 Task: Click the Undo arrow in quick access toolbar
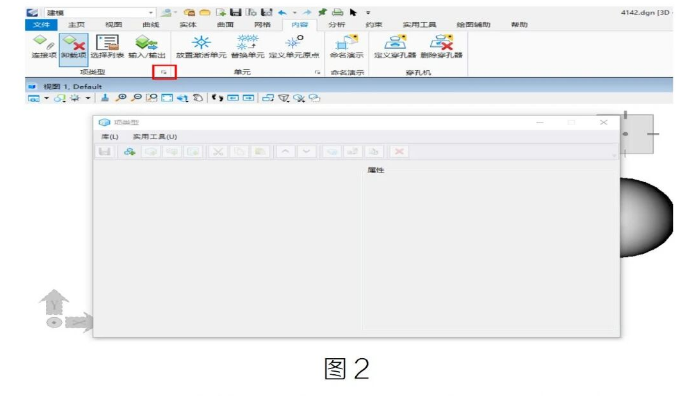282,12
